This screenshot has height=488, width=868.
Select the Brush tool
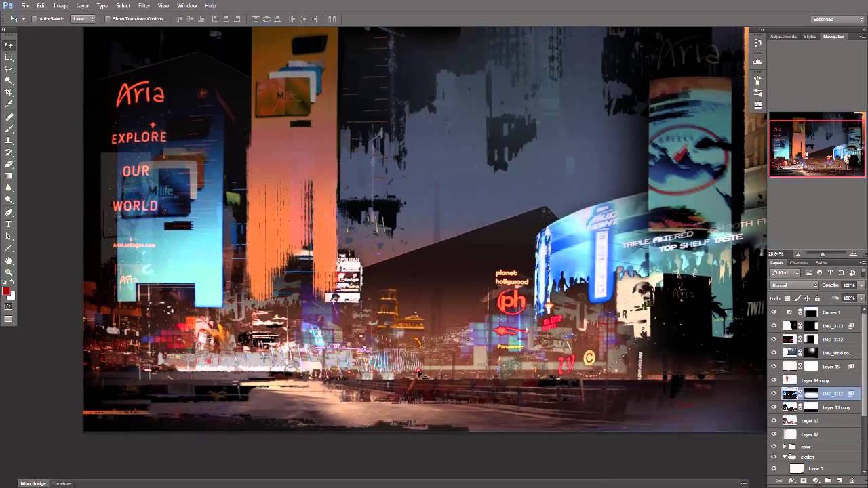9,129
